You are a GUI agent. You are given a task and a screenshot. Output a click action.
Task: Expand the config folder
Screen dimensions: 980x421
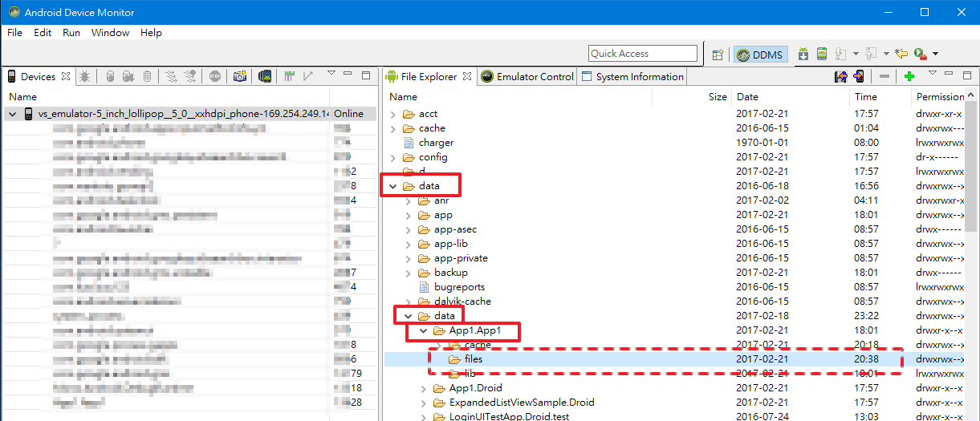point(393,157)
